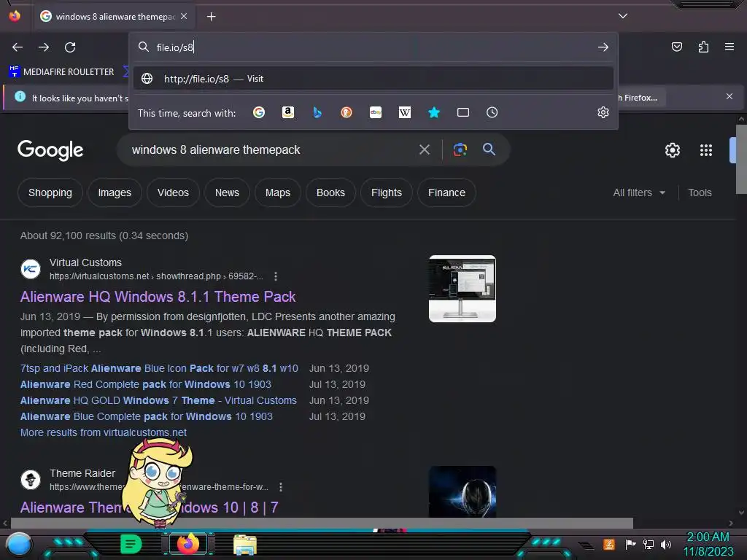Select the Books filter tab
This screenshot has width=747, height=560.
point(330,192)
